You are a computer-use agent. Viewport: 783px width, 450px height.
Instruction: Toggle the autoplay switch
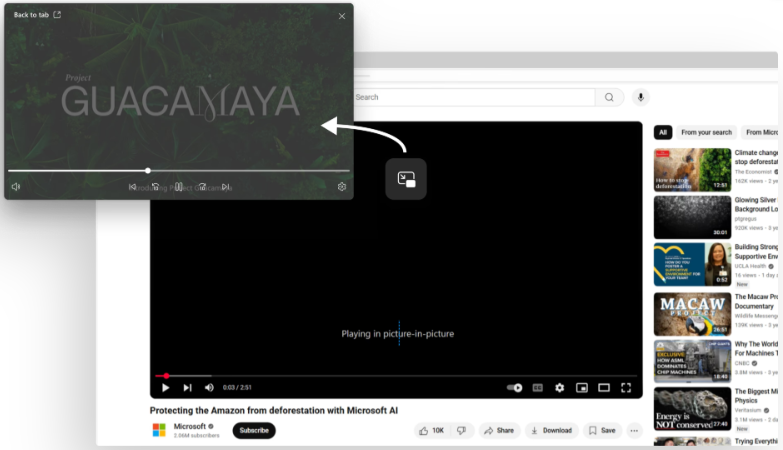pyautogui.click(x=514, y=388)
